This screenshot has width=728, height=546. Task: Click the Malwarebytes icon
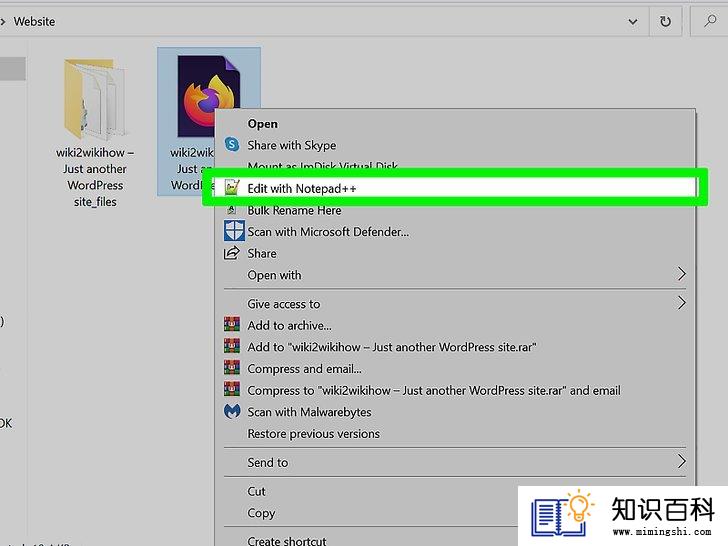(232, 411)
